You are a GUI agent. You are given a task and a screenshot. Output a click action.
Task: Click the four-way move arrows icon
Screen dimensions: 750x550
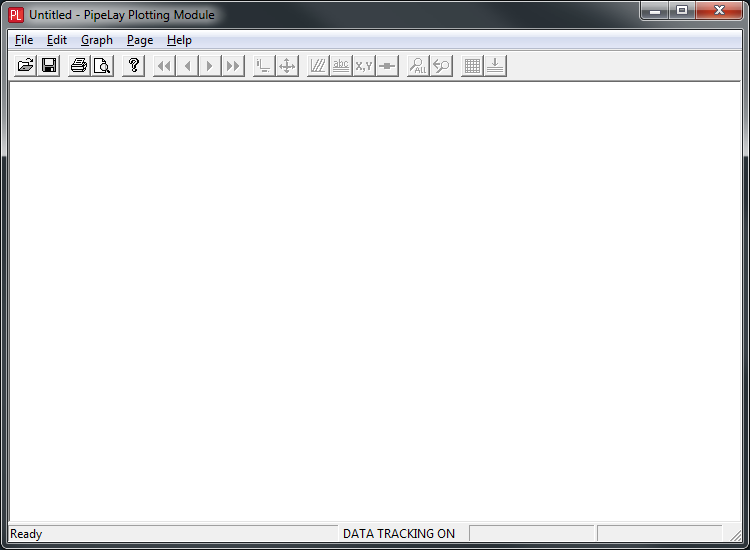click(x=287, y=66)
